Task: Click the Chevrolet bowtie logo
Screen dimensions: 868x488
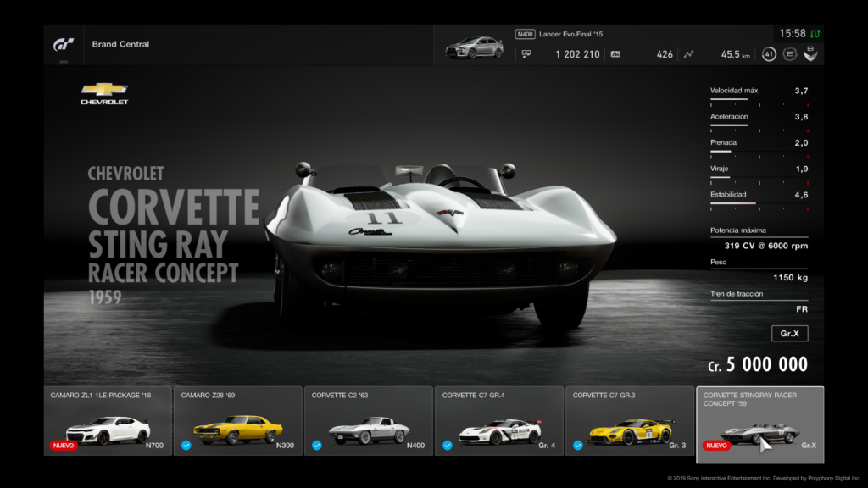Action: [x=104, y=89]
